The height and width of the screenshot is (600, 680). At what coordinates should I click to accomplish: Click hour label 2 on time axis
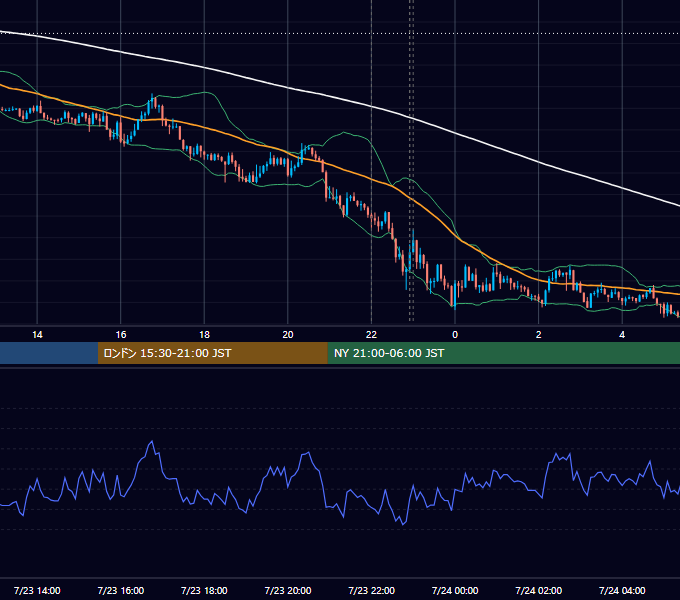pyautogui.click(x=539, y=335)
